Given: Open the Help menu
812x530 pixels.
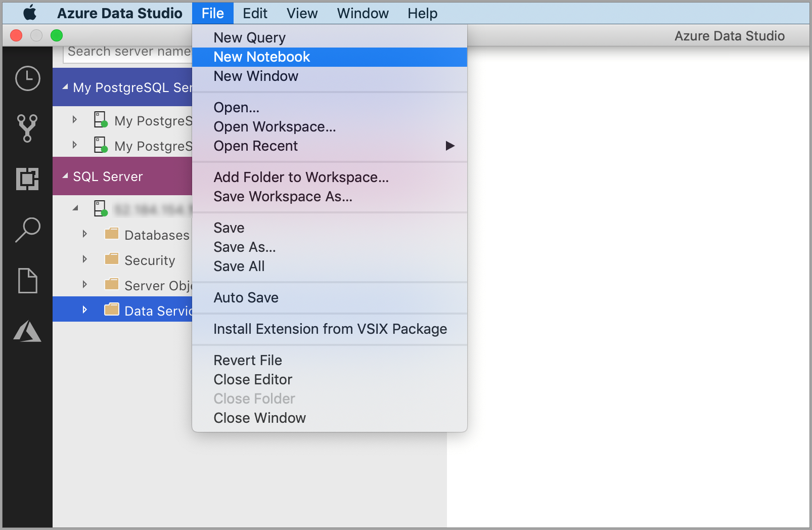Looking at the screenshot, I should coord(422,13).
